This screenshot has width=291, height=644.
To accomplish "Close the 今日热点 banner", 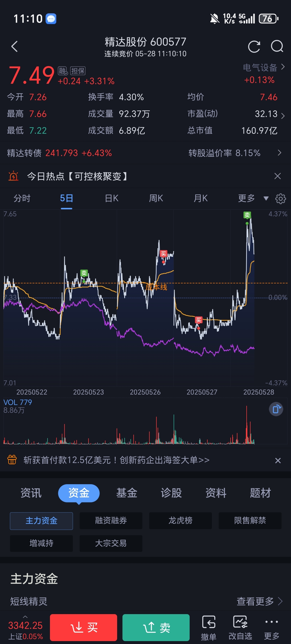I will pyautogui.click(x=277, y=176).
